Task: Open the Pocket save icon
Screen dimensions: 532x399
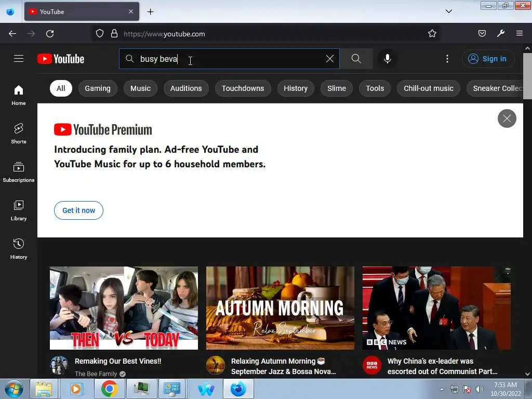Action: pos(482,34)
